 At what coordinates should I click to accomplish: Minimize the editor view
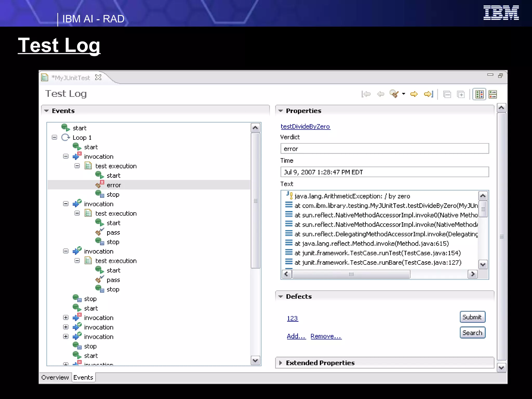click(490, 75)
